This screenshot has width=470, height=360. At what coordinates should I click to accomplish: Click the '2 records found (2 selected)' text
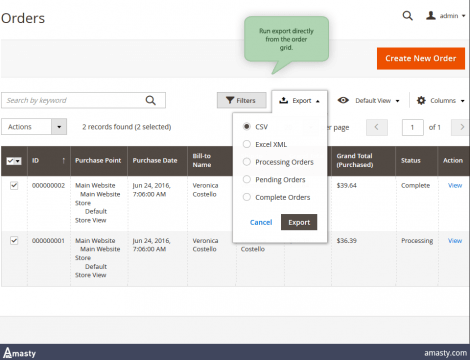click(127, 127)
